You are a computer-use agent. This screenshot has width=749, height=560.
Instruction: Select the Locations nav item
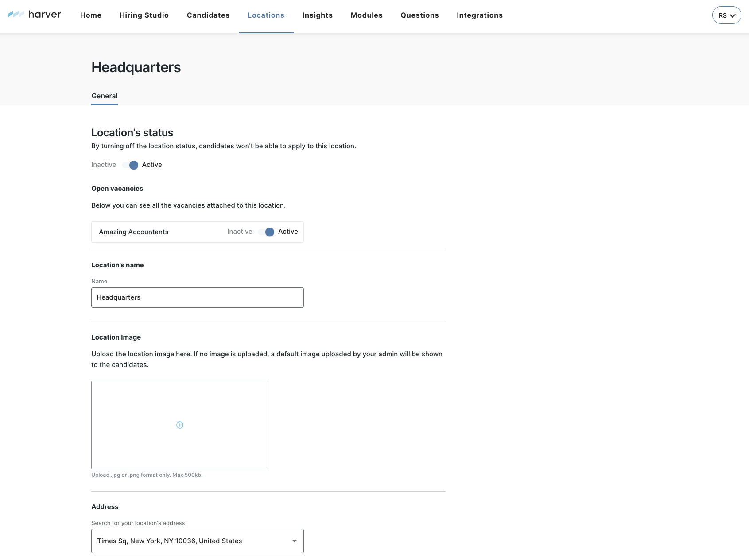(x=266, y=15)
